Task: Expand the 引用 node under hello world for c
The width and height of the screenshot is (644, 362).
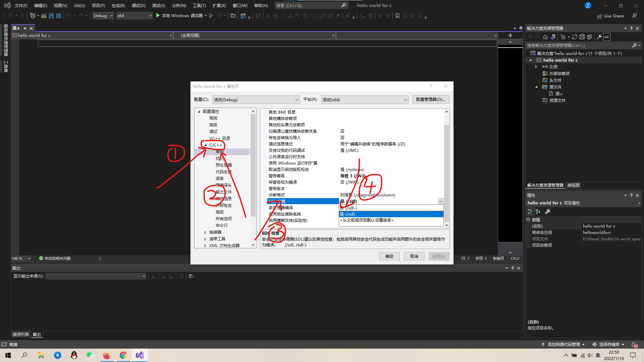Action: [x=536, y=67]
